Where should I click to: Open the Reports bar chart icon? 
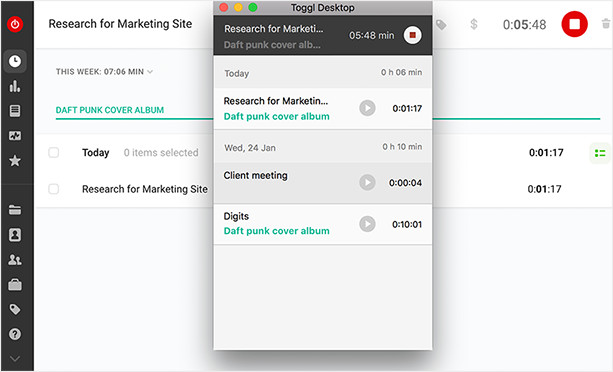[15, 86]
